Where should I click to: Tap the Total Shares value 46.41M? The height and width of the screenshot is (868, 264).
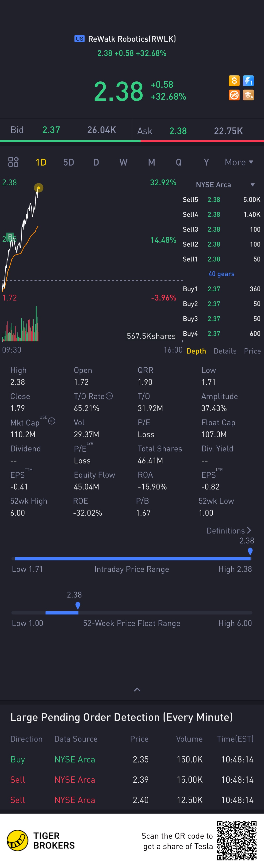[150, 461]
